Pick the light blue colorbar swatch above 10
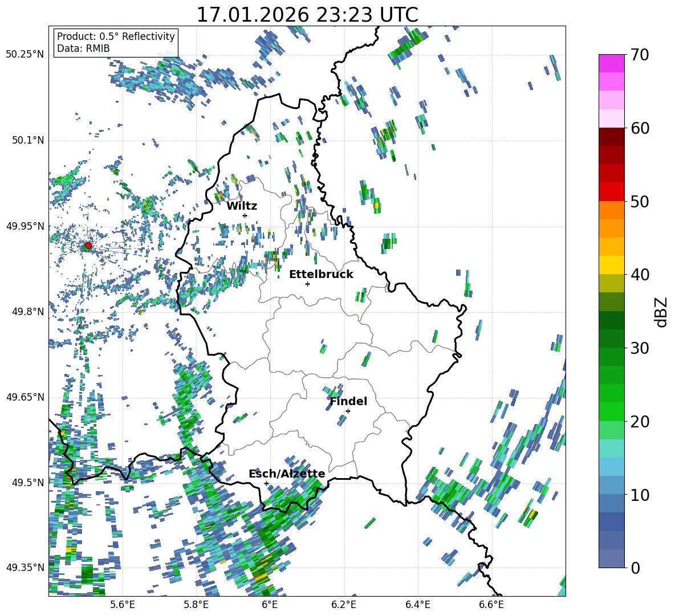The height and width of the screenshot is (616, 675). [x=611, y=486]
